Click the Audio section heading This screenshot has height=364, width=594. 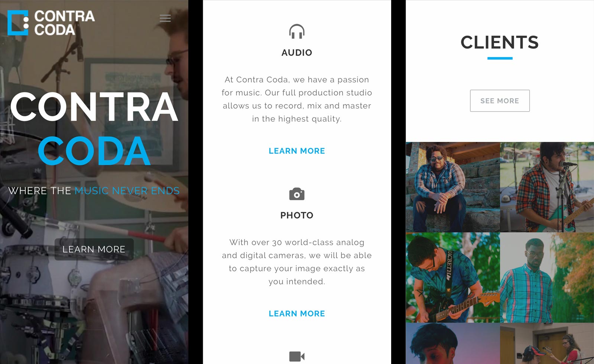coord(297,53)
